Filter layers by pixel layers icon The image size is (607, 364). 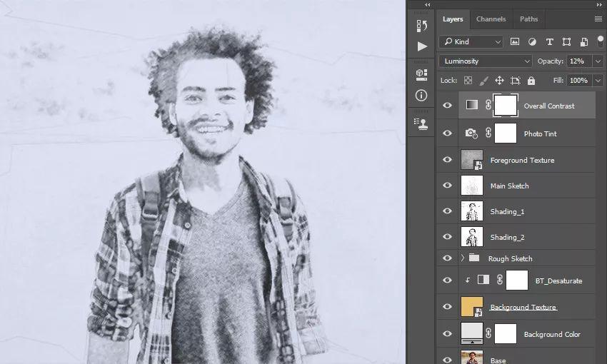(514, 42)
